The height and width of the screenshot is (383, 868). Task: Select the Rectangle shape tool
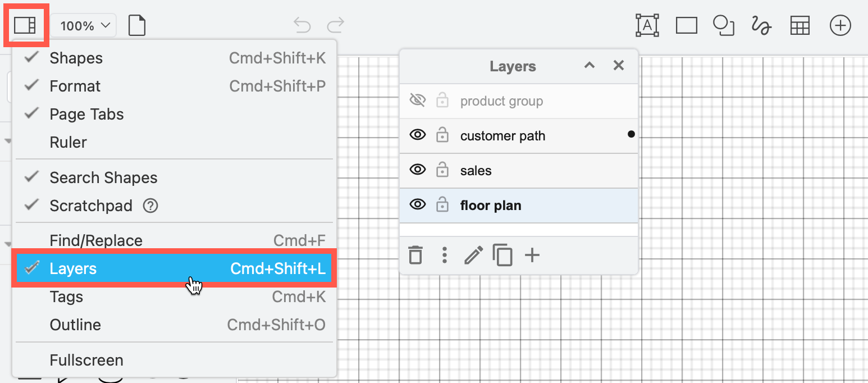(x=686, y=25)
